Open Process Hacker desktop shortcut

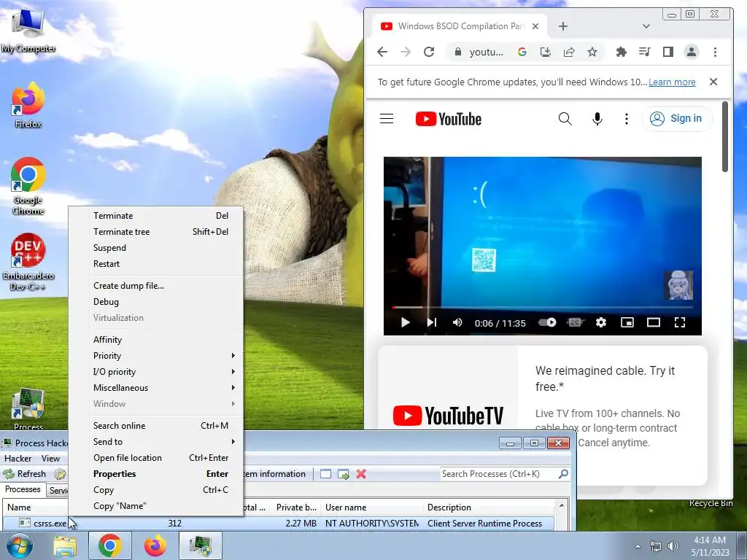[x=28, y=410]
